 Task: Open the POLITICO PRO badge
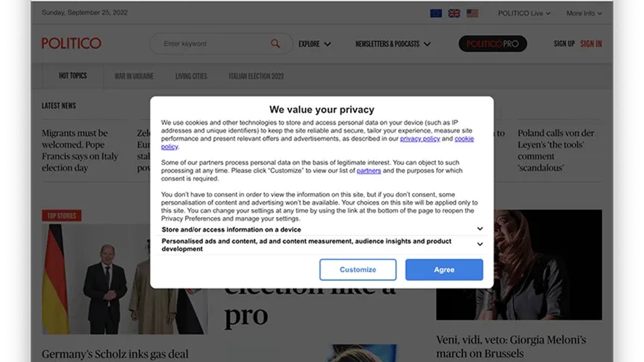click(493, 44)
